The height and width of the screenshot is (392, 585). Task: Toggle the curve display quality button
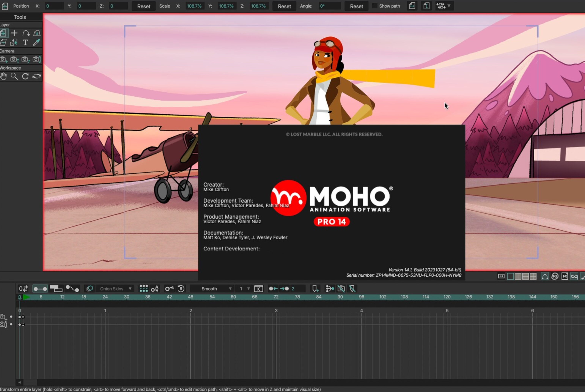[x=545, y=276]
